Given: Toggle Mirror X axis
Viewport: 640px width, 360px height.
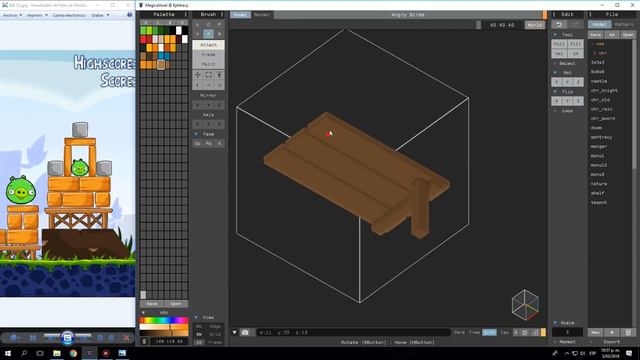Looking at the screenshot, I should coord(198,105).
